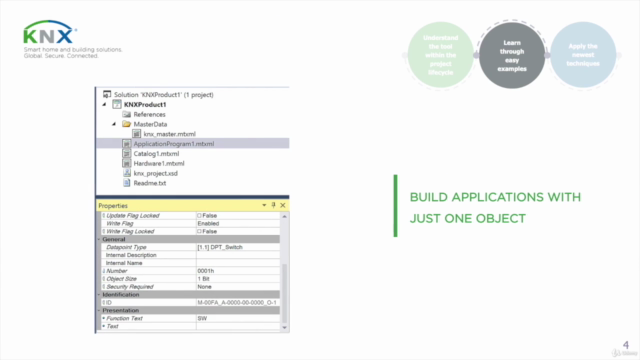The width and height of the screenshot is (640, 360).
Task: Collapse the General property category
Action: point(99,239)
